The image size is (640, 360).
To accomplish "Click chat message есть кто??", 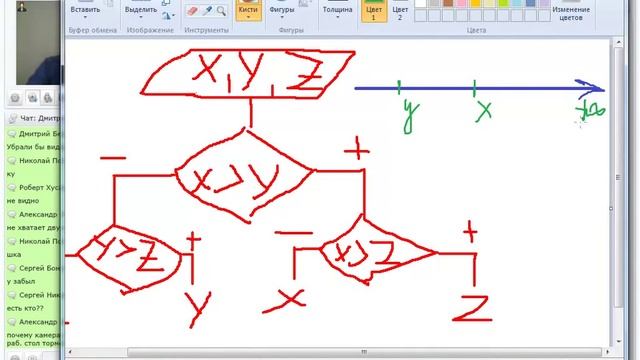I will [x=25, y=308].
